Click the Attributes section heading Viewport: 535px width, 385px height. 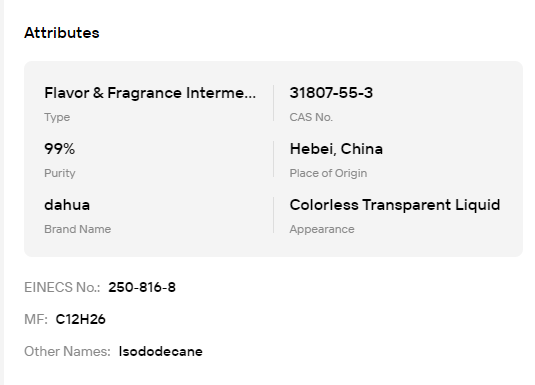coord(62,33)
